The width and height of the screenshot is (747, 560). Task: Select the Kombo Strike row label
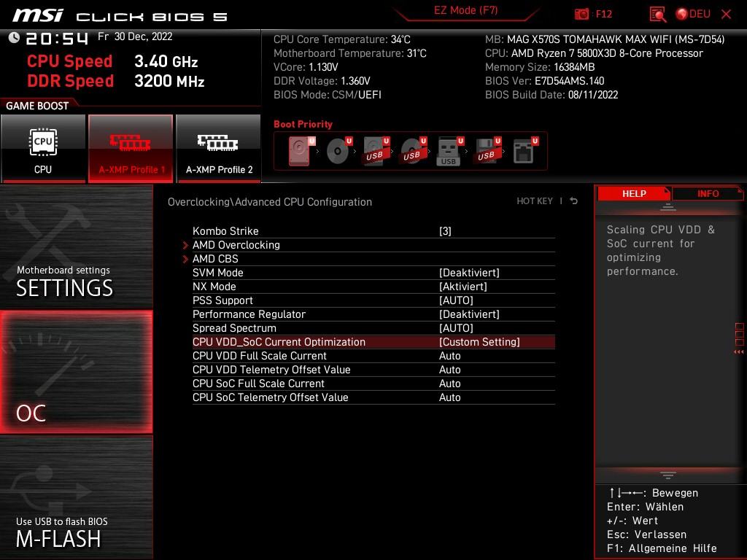[225, 231]
